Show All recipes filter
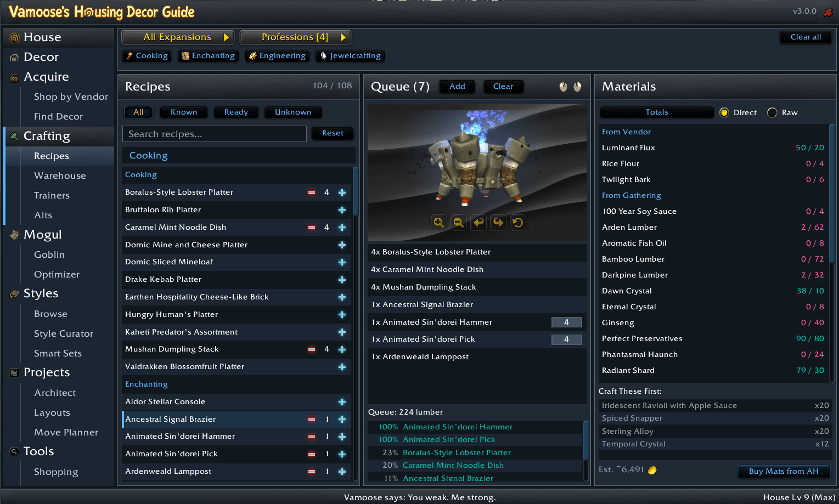 [138, 112]
